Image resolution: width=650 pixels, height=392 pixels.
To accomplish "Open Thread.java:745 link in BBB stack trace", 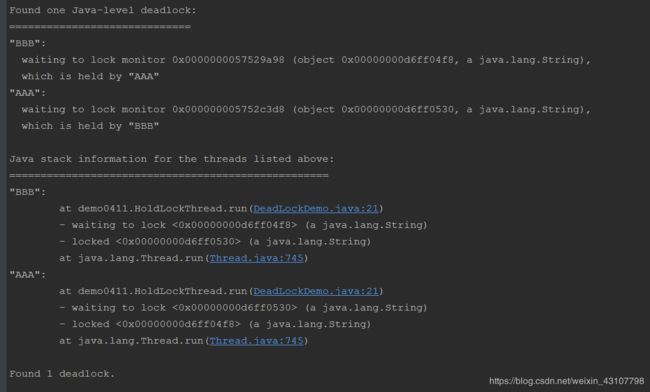I will pos(256,258).
